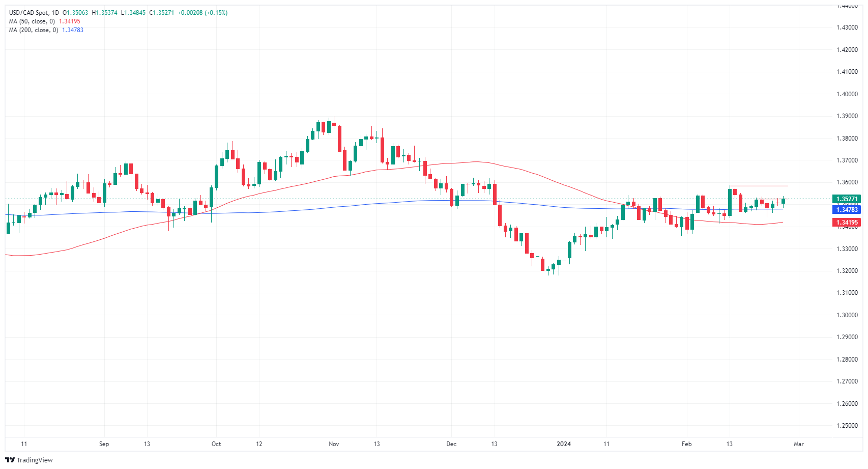The image size is (868, 469).
Task: Select the MA (200, close, 0) legend
Action: click(33, 30)
